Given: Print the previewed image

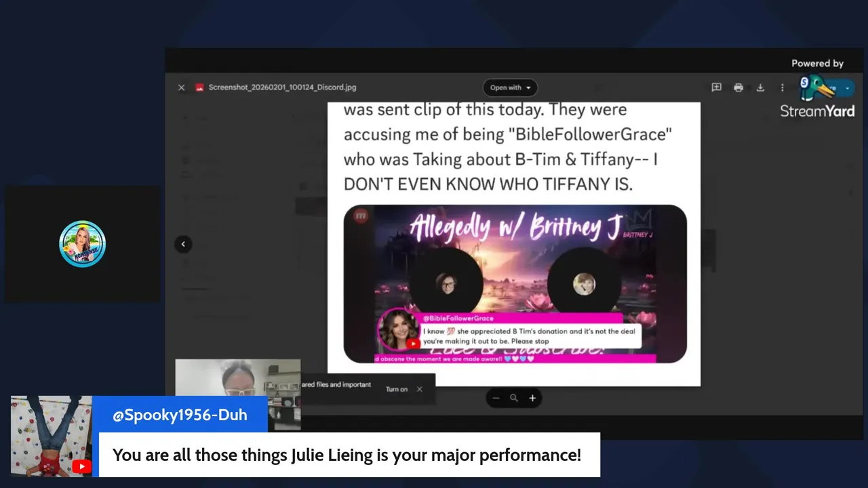Looking at the screenshot, I should [x=738, y=87].
